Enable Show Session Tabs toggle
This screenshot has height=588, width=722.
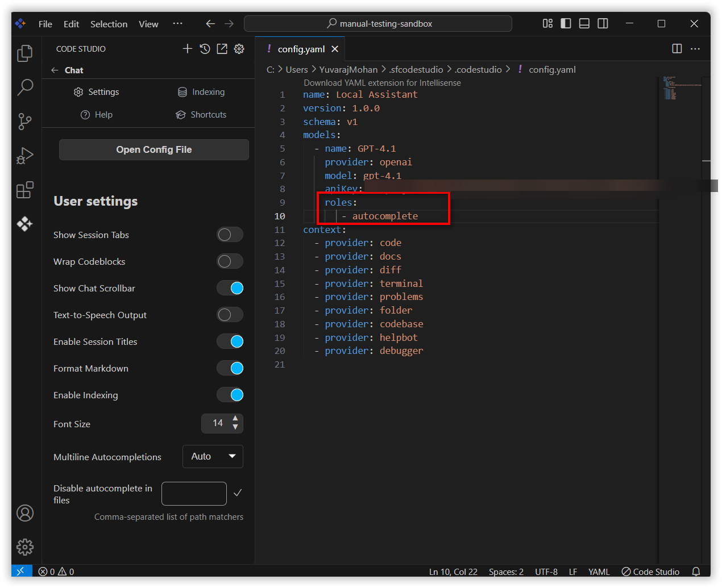[230, 235]
